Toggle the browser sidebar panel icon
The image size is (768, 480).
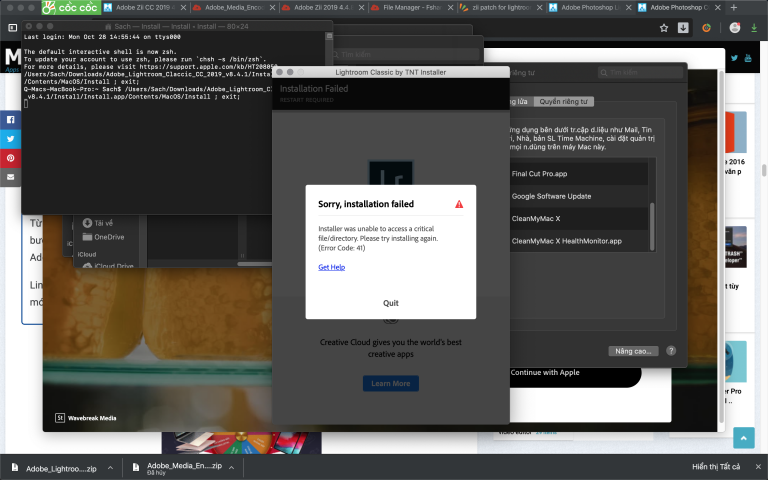click(x=13, y=28)
